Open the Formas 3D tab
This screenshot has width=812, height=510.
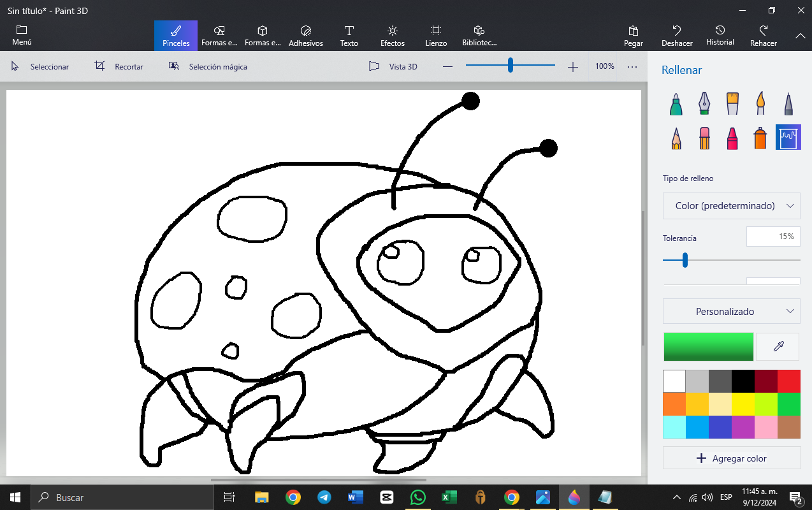263,36
